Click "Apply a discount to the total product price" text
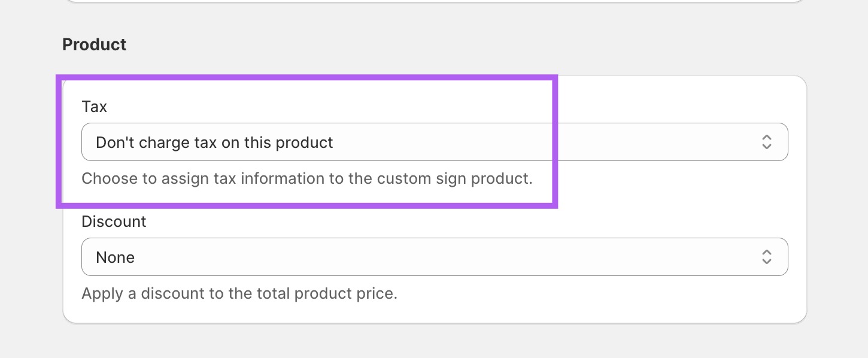The image size is (868, 358). (239, 293)
